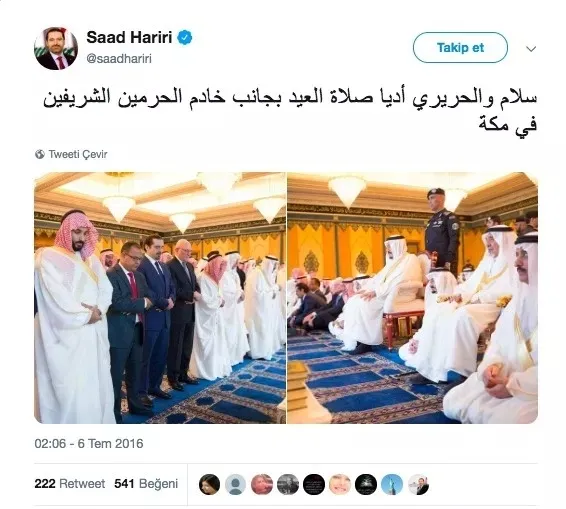Viewport: 566px width, 509px height.
Task: Open the right photo with seated king
Action: (x=413, y=298)
